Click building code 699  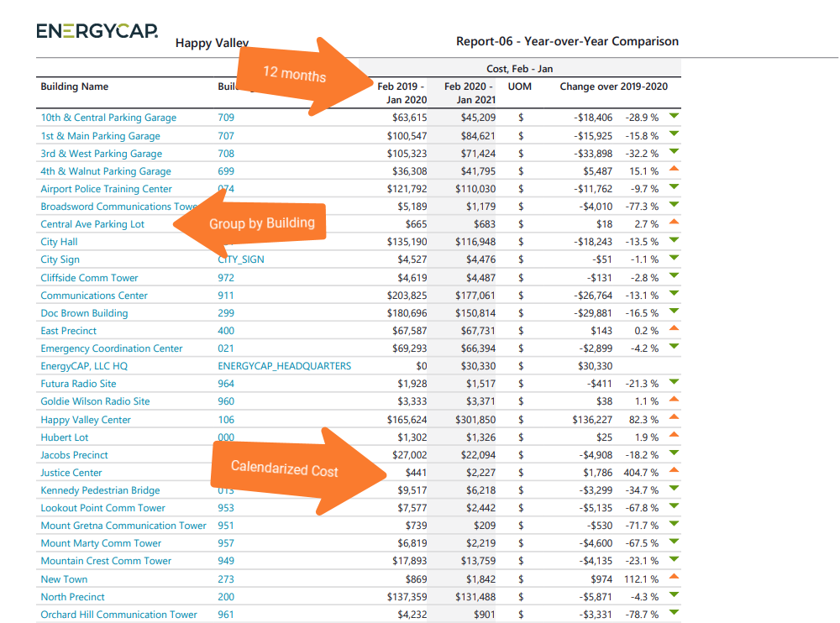226,171
